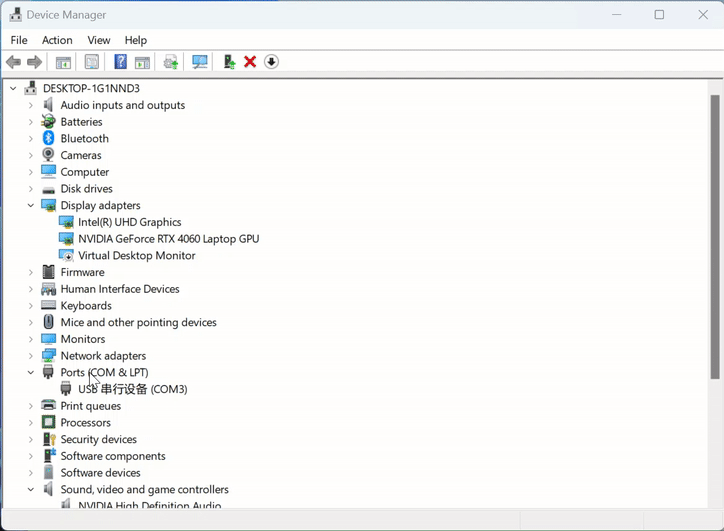Click the Software components puzzle icon
724x531 pixels.
pos(49,455)
